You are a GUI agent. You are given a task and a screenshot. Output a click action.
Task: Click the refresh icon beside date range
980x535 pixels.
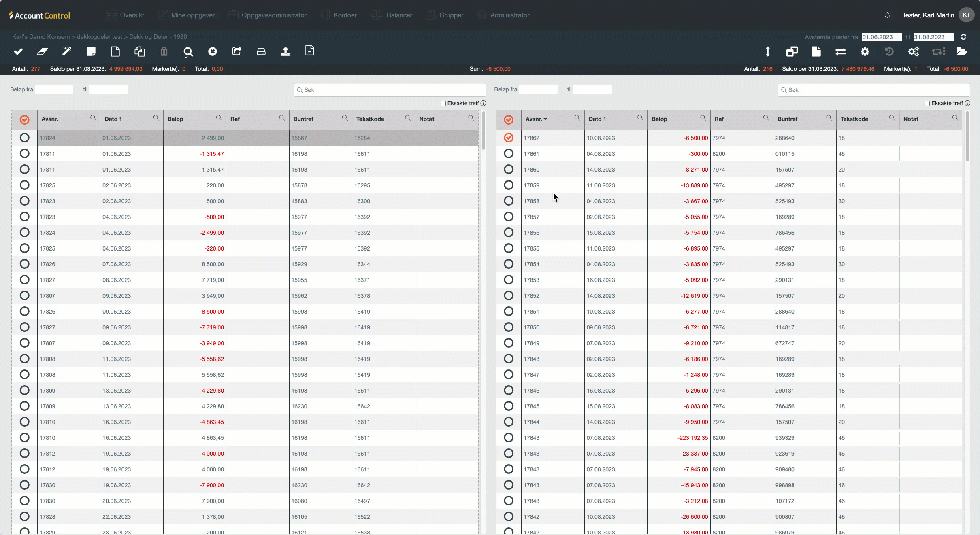point(963,37)
